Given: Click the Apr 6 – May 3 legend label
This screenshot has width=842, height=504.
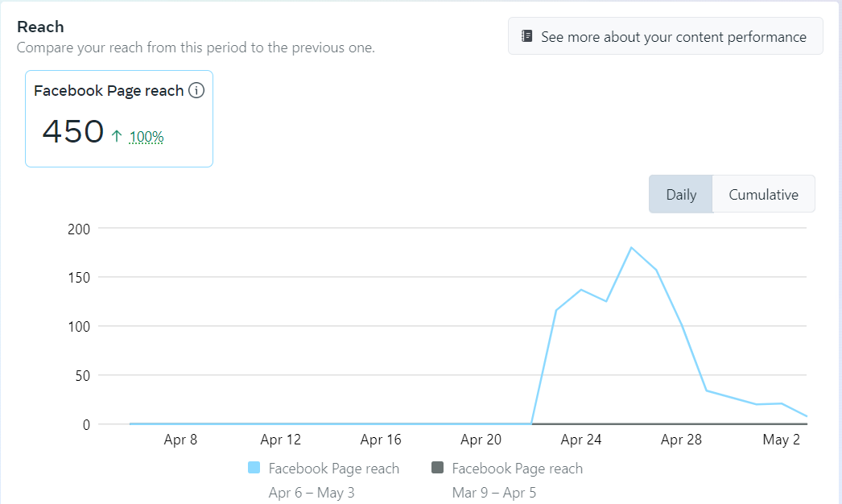Looking at the screenshot, I should coord(312,492).
